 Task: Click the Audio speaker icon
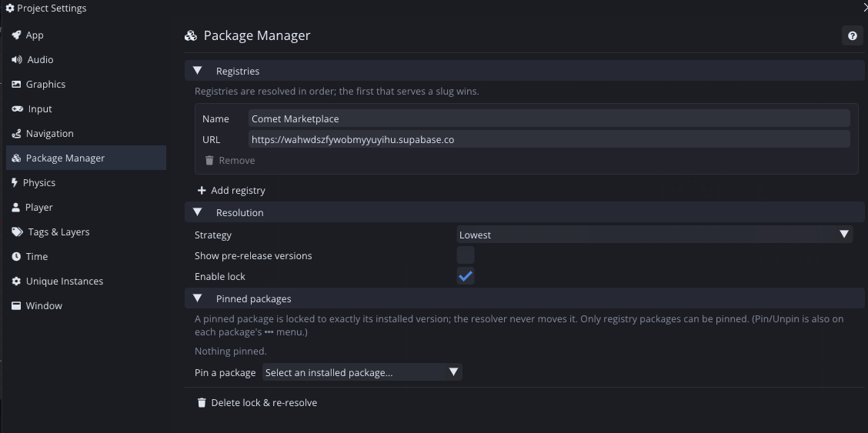pos(17,60)
